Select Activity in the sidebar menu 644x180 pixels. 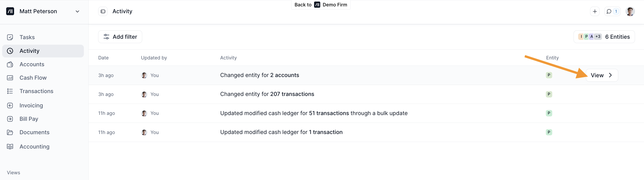pyautogui.click(x=29, y=51)
